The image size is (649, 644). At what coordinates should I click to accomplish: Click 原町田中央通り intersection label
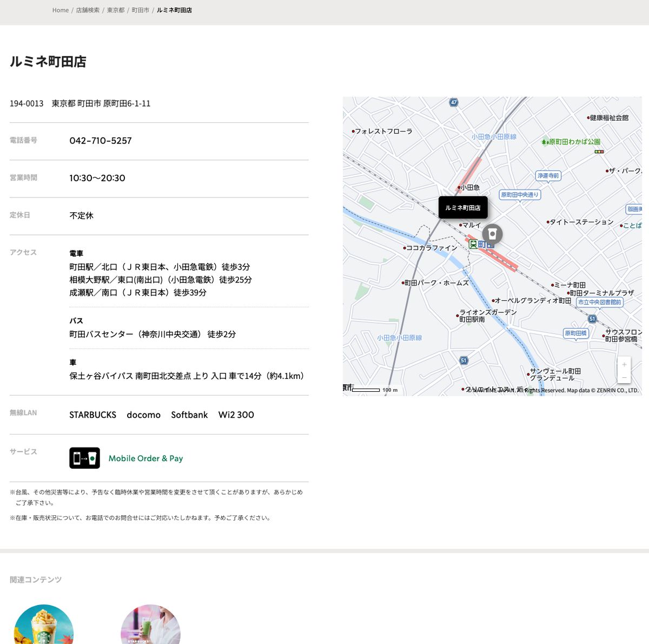520,195
